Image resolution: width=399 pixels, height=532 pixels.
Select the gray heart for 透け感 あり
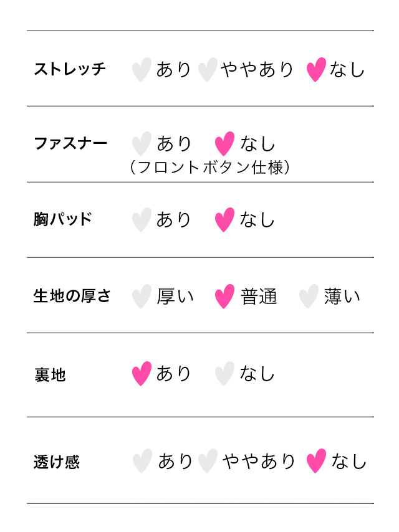pos(142,462)
